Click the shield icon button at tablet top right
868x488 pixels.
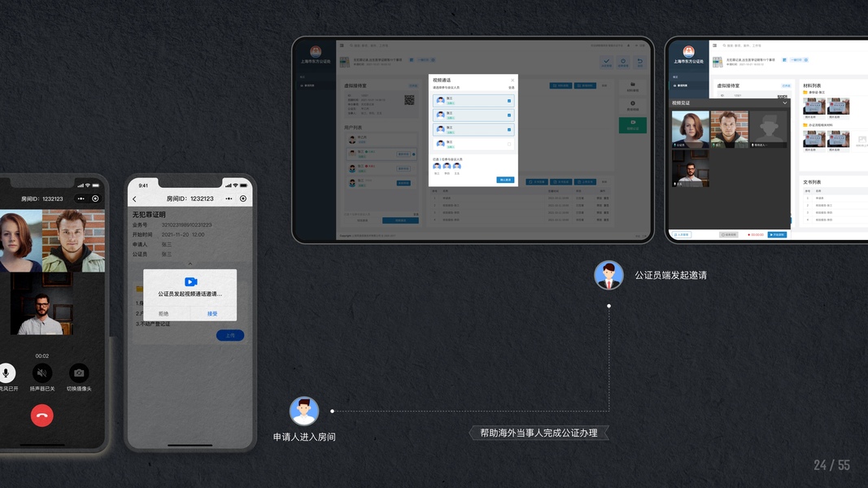point(623,63)
